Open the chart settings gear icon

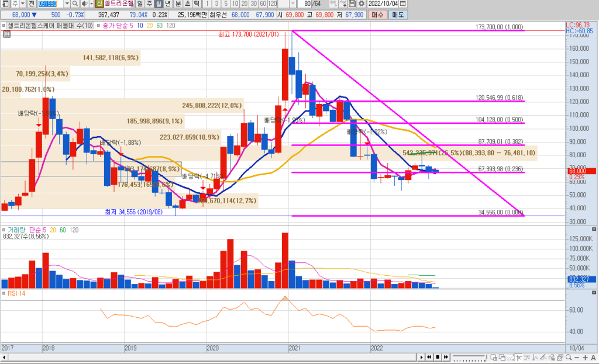click(x=362, y=4)
